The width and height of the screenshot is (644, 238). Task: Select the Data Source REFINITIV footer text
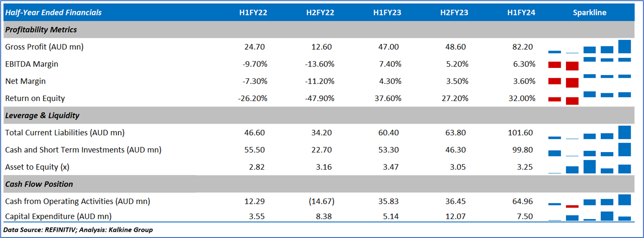click(x=78, y=230)
